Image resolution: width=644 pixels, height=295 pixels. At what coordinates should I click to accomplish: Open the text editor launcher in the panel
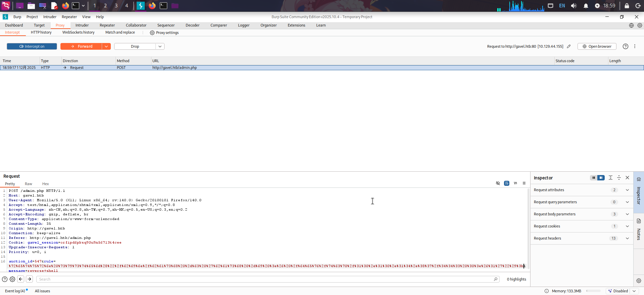[x=54, y=6]
